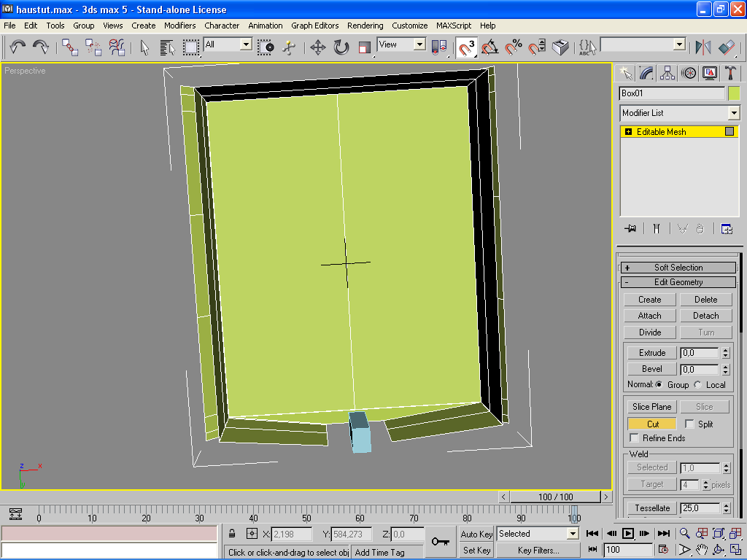The image size is (747, 560).
Task: Click the Mirror Selected Objects icon
Action: point(703,47)
